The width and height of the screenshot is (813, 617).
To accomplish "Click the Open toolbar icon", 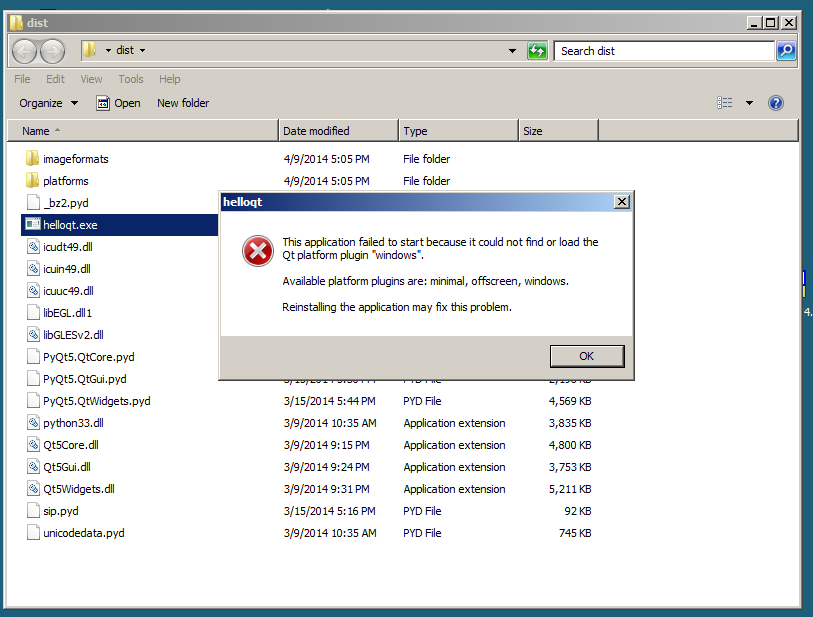I will tap(103, 103).
